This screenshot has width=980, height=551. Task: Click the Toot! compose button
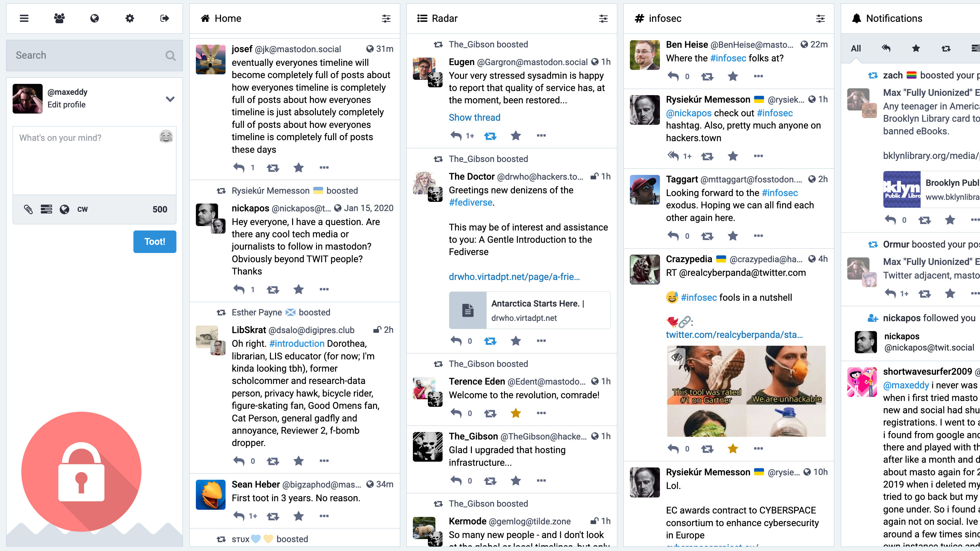click(x=154, y=241)
